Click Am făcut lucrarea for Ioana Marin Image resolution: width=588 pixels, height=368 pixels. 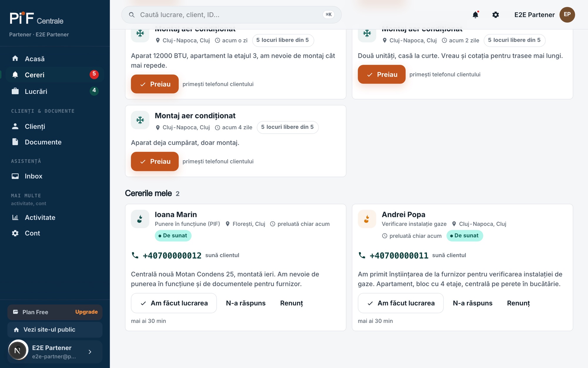174,303
